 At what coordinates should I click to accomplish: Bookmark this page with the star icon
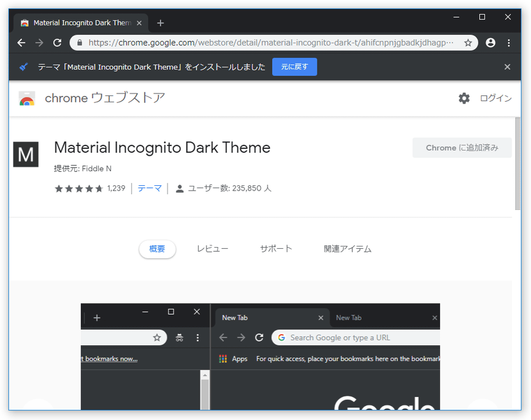(468, 43)
